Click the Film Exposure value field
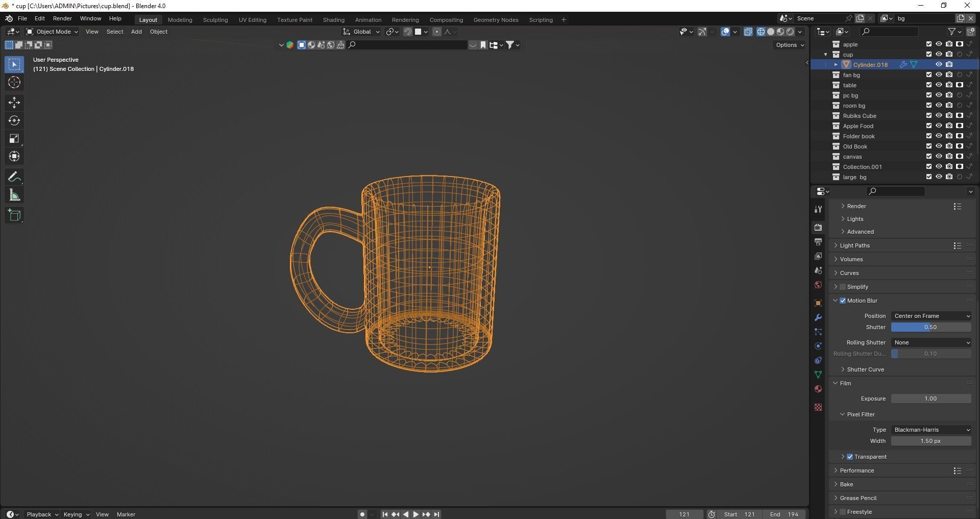 coord(931,399)
